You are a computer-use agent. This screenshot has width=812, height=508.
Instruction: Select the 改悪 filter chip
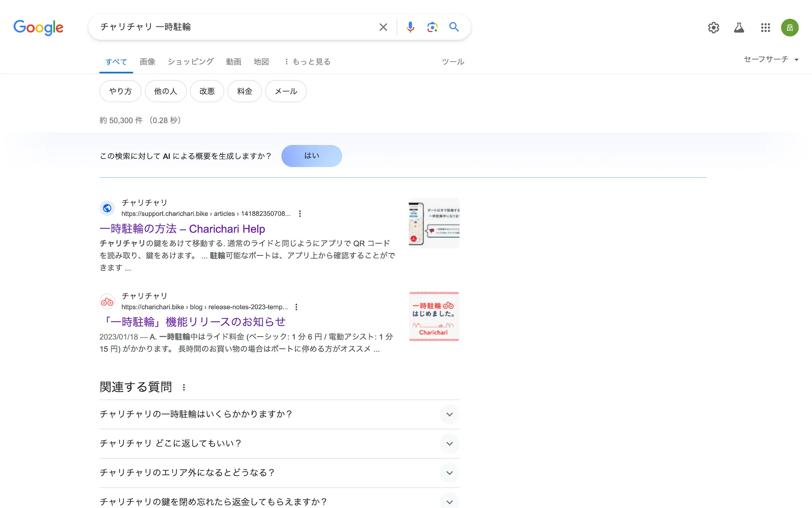tap(207, 91)
